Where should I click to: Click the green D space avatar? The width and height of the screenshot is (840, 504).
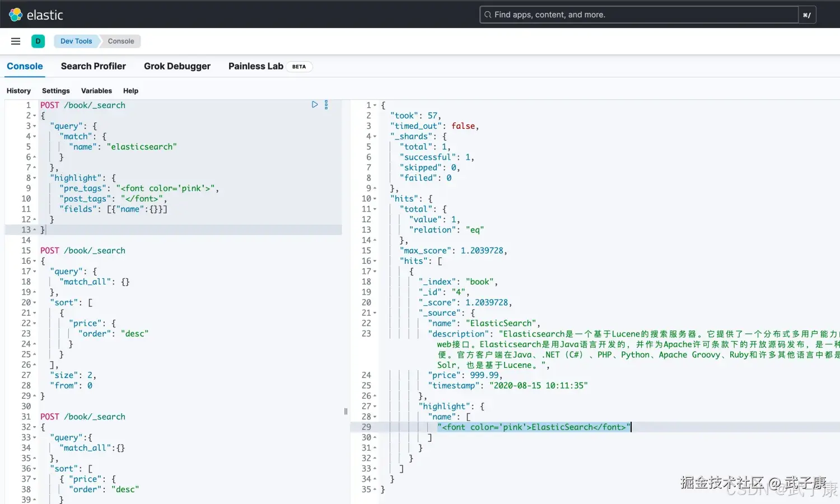pyautogui.click(x=38, y=41)
